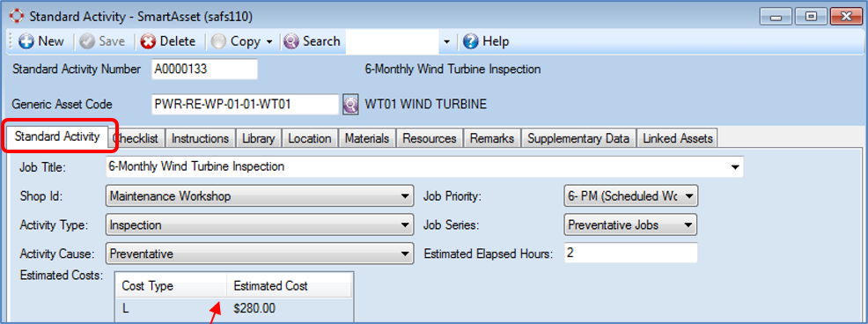Click the Generic Asset Code lookup icon
This screenshot has height=324, width=868.
(349, 104)
